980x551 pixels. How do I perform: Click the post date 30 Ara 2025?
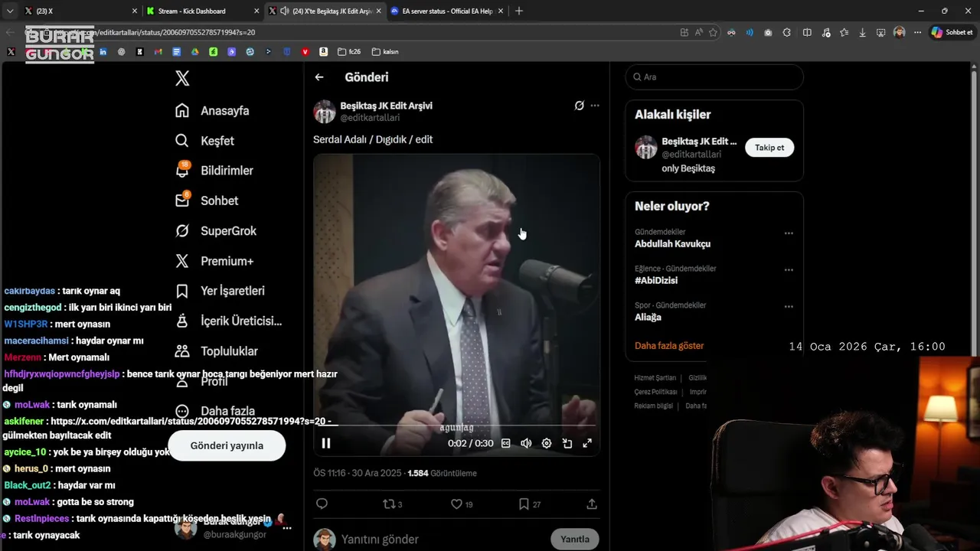click(376, 473)
